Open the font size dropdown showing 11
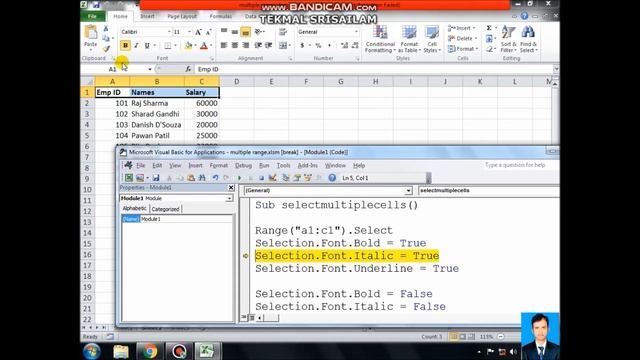This screenshot has height=360, width=640. pos(189,32)
